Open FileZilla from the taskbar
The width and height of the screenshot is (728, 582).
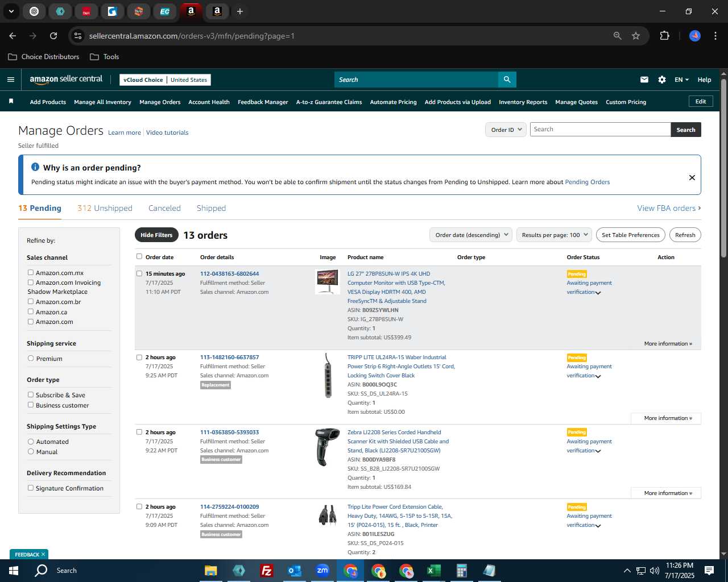click(x=267, y=571)
